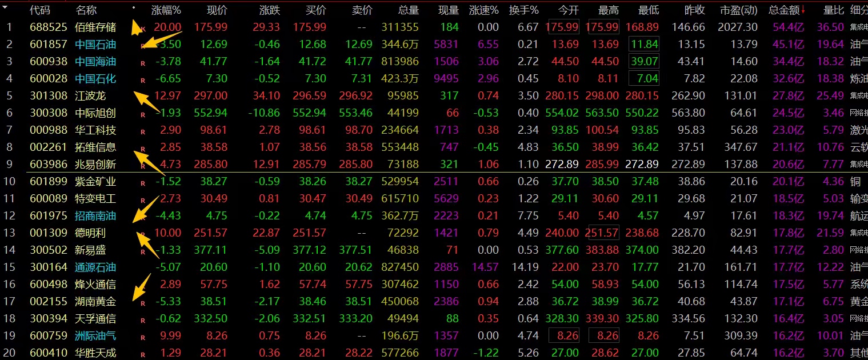The width and height of the screenshot is (868, 360).
Task: Click stock code 601899
Action: click(x=49, y=182)
